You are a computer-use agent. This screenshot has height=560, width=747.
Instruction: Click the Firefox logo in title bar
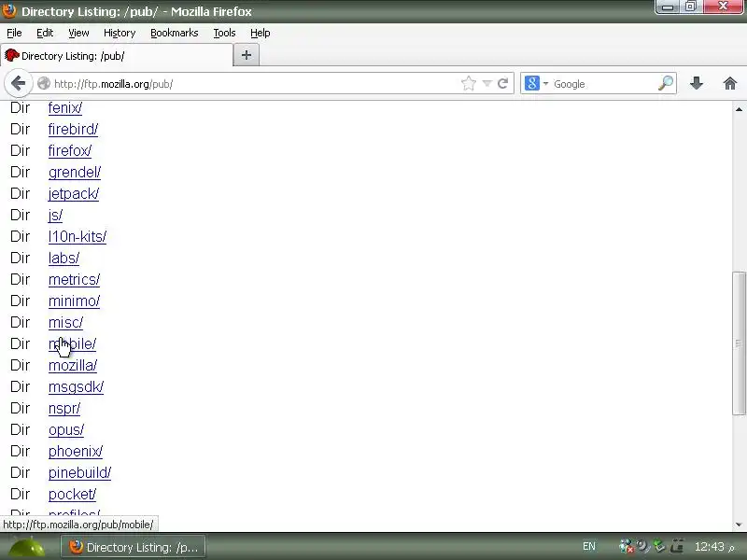9,10
